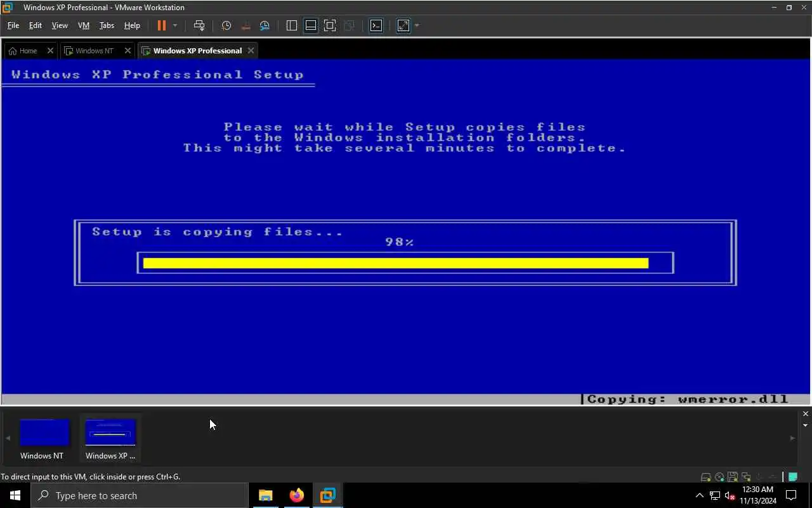Click the 'Setup is copying files...' text

click(x=218, y=232)
